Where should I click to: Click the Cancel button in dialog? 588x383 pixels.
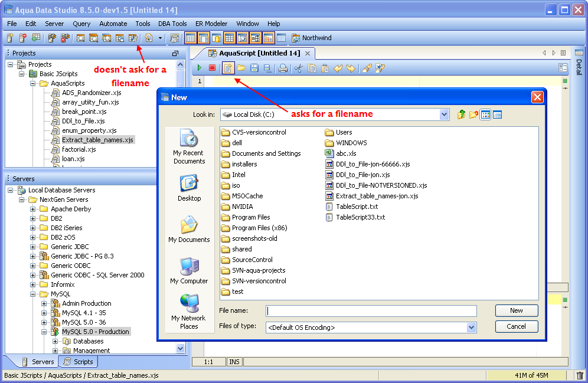coord(517,326)
